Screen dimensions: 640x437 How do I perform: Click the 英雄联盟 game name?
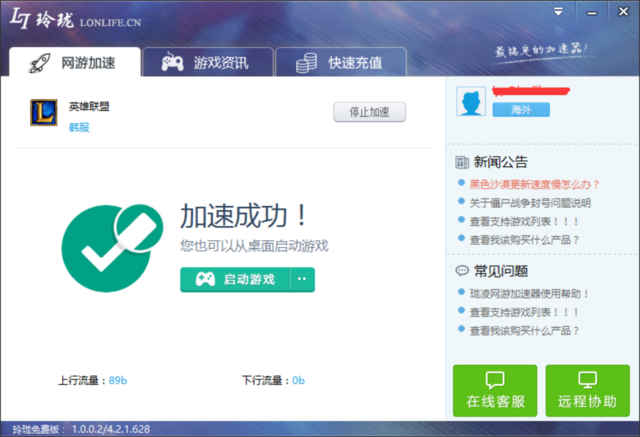click(x=89, y=106)
